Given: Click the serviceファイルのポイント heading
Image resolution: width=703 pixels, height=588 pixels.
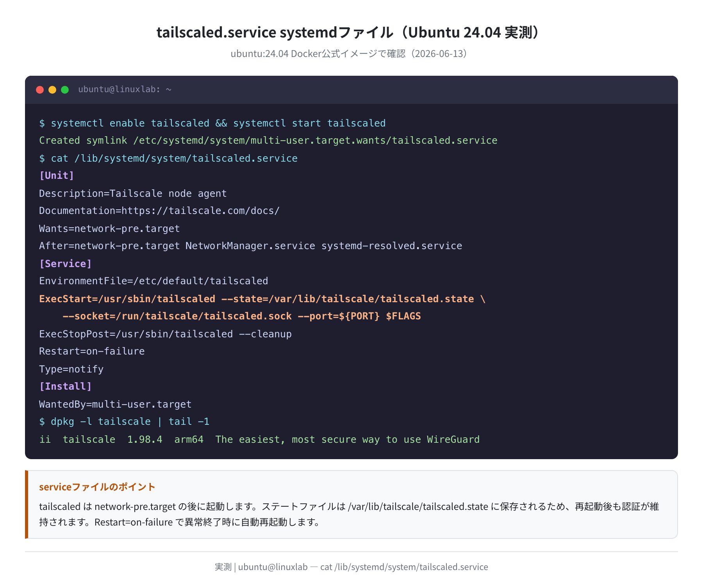Looking at the screenshot, I should coord(97,487).
